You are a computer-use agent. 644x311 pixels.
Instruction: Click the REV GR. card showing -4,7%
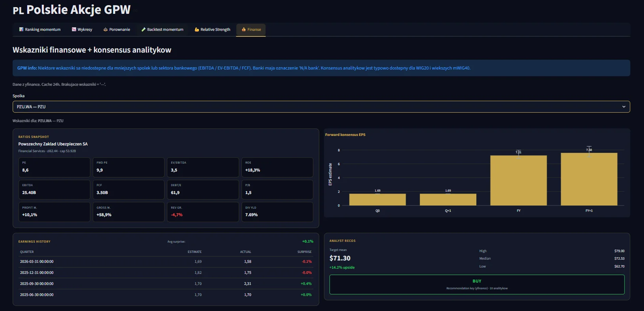click(x=203, y=212)
